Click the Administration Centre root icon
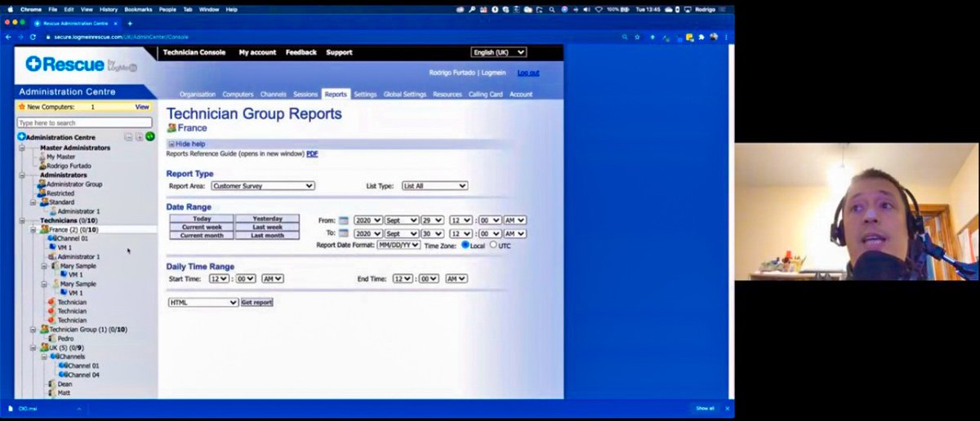This screenshot has height=421, width=980. 22,137
